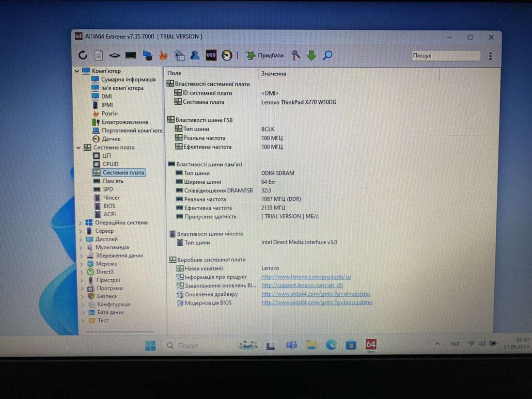Collapse the Комп'ютер tree node
The height and width of the screenshot is (399, 532).
tap(77, 71)
